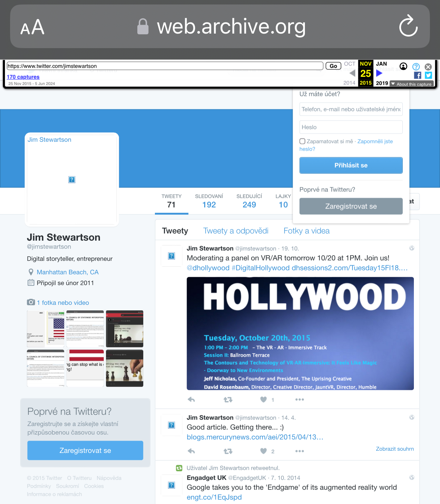The height and width of the screenshot is (504, 440).
Task: Reply to the VR/AR panel tweet
Action: pyautogui.click(x=191, y=400)
